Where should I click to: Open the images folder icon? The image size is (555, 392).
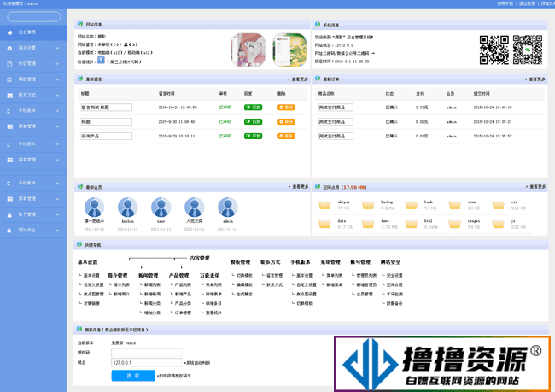pyautogui.click(x=455, y=224)
